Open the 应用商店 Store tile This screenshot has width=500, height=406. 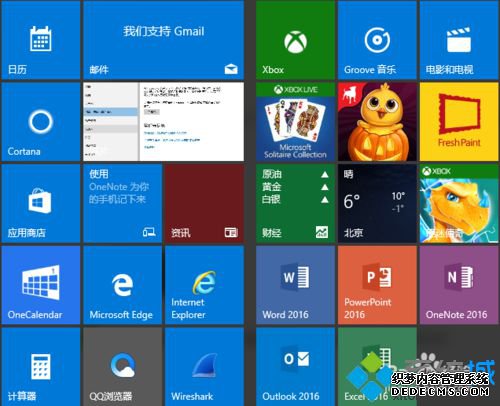(41, 203)
